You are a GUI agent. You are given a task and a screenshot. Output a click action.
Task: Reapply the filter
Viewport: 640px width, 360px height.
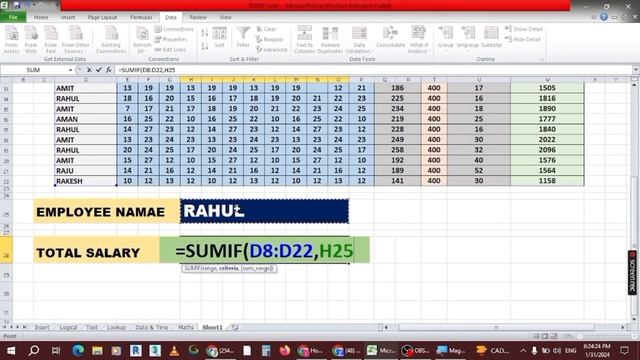coord(269,39)
